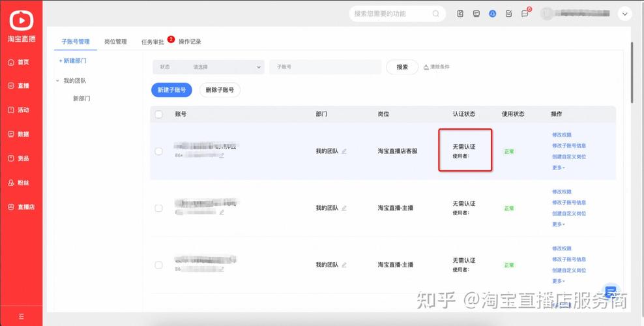Open the edit feedback icon in header
Viewport: 644px width, 326px height.
tap(508, 14)
